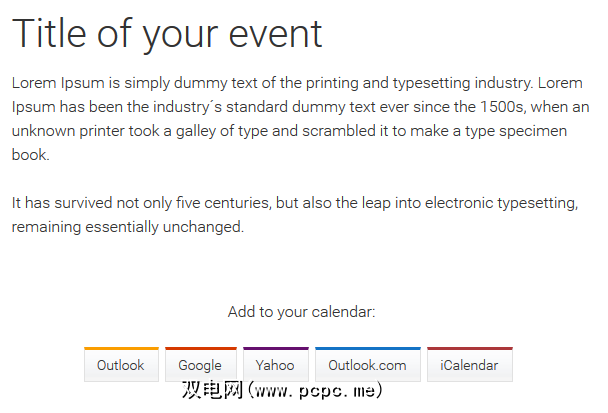
Task: Add event to Google calendar
Action: pos(200,365)
